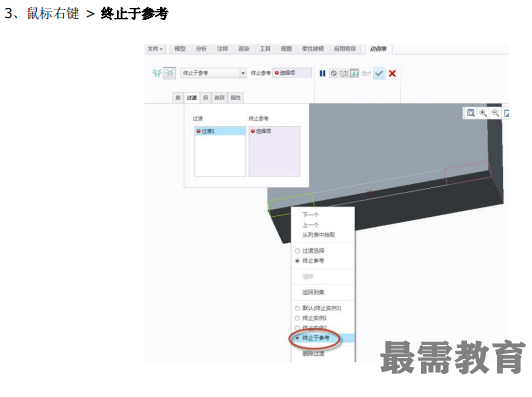Image resolution: width=532 pixels, height=397 pixels.
Task: Open the 集 panel tab
Action: pos(178,98)
